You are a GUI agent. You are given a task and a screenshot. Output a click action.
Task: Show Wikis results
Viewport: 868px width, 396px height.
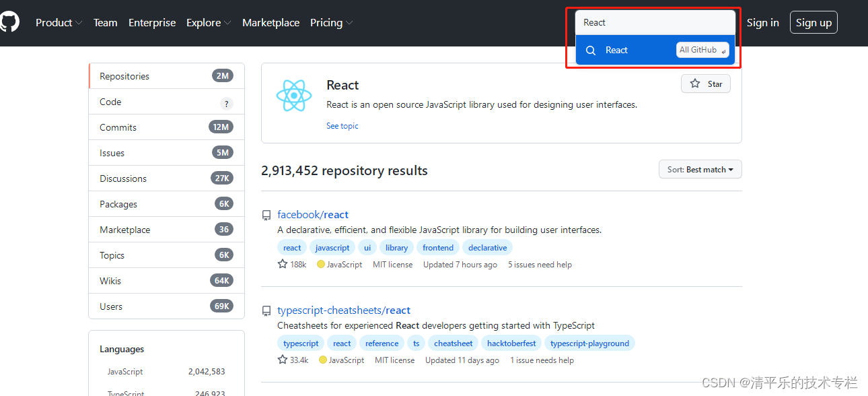pyautogui.click(x=166, y=281)
